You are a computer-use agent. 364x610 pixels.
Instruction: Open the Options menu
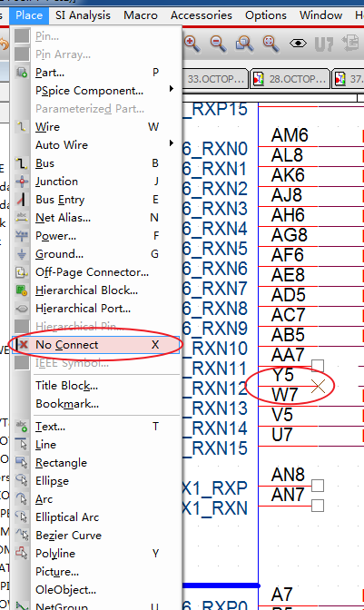266,15
